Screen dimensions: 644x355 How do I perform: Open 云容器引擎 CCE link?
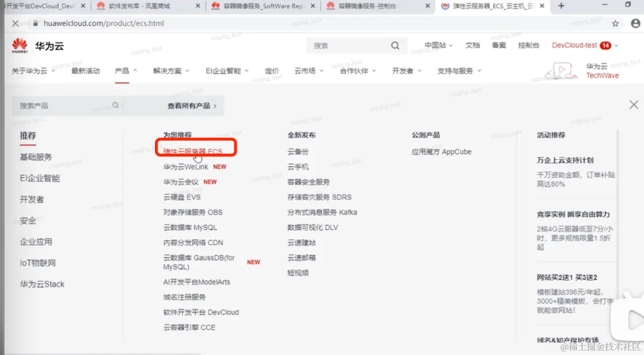[x=189, y=327]
